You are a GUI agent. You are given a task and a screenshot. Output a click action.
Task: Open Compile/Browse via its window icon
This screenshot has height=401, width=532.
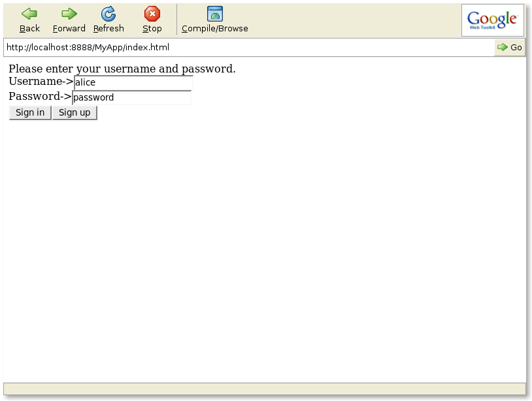click(x=215, y=14)
